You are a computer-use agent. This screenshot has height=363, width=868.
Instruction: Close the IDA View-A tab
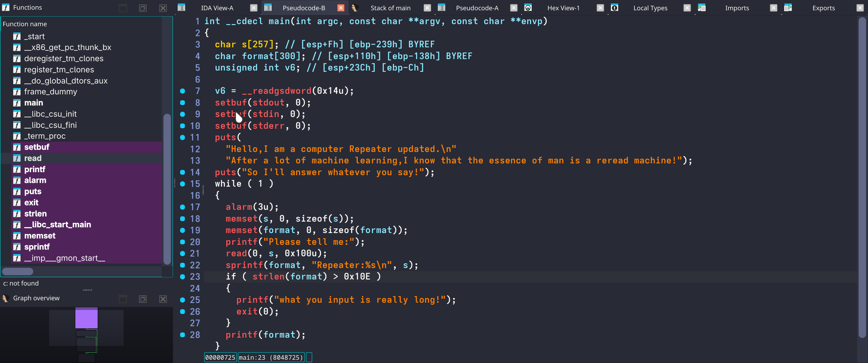(x=254, y=8)
